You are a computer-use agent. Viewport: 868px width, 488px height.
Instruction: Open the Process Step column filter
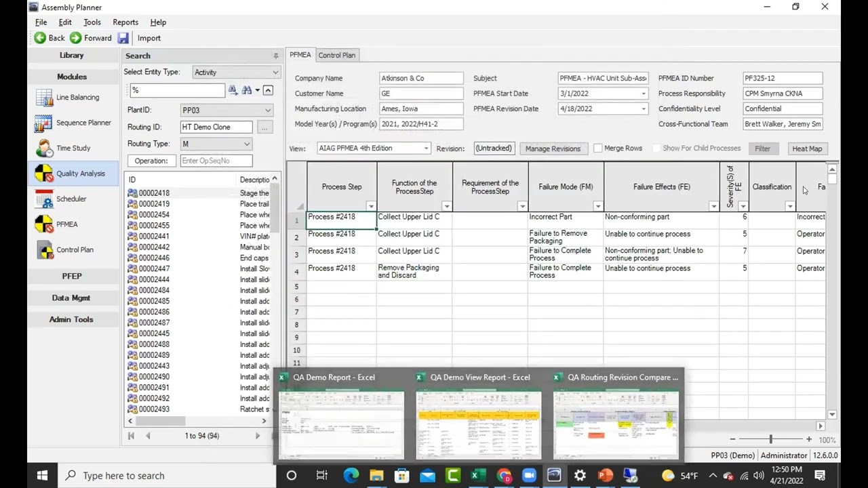[x=371, y=206]
